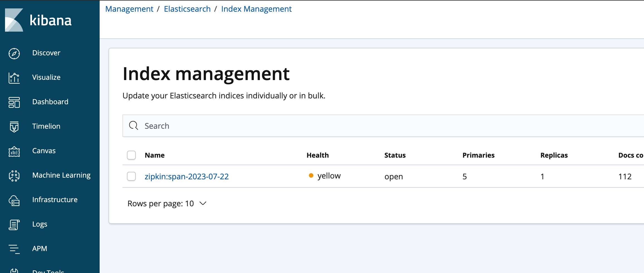This screenshot has height=273, width=644.
Task: Open Rows per page dropdown
Action: pyautogui.click(x=167, y=203)
